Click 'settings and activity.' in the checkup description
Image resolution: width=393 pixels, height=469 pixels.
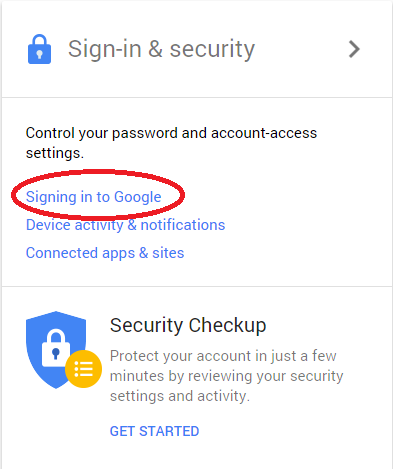(180, 396)
